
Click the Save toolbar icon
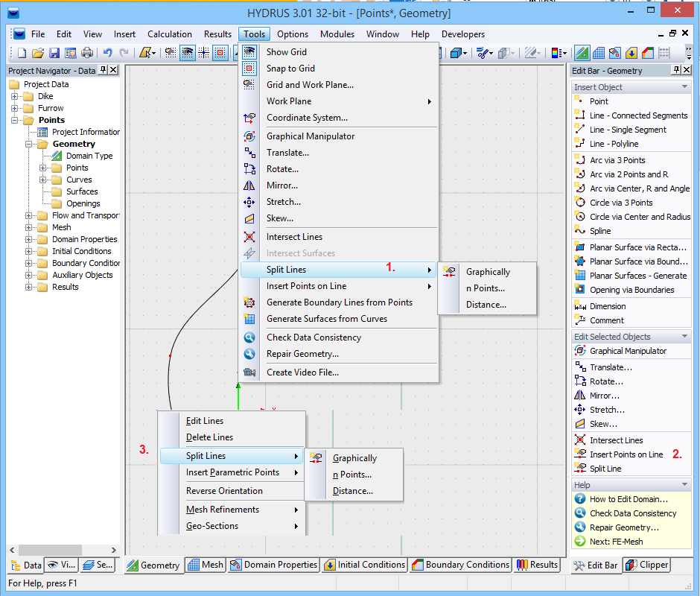coord(54,53)
